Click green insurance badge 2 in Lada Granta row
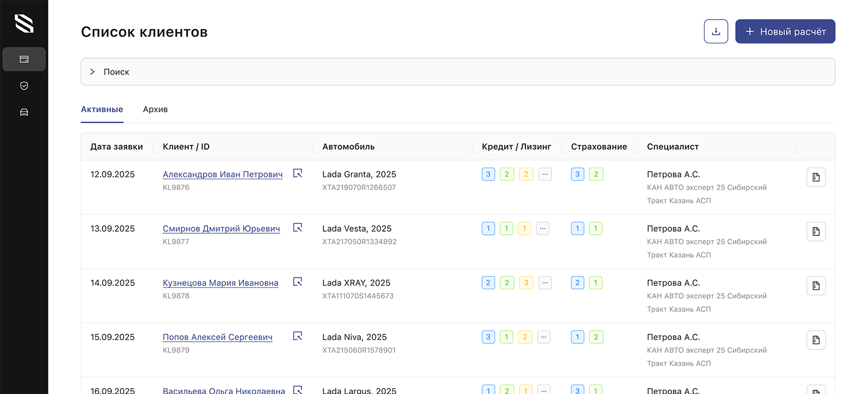This screenshot has width=868, height=394. tap(596, 174)
